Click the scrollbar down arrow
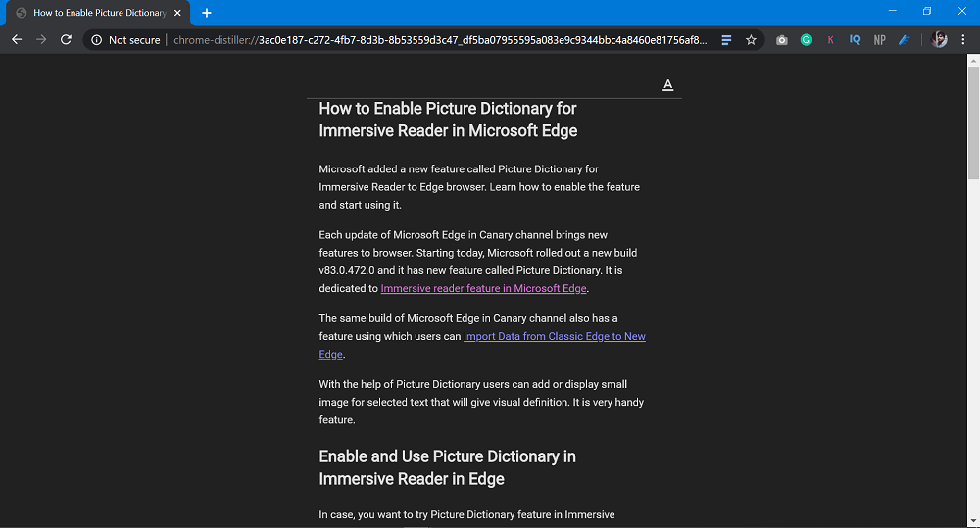This screenshot has height=528, width=980. click(974, 521)
